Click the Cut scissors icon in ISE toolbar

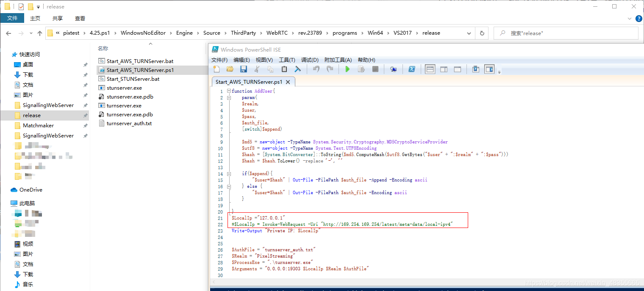(257, 69)
